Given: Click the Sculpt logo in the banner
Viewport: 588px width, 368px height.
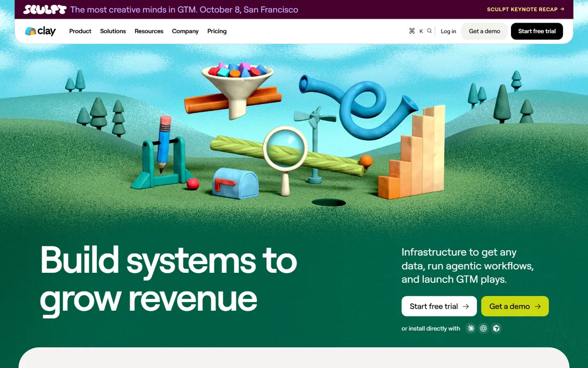Looking at the screenshot, I should pos(44,10).
